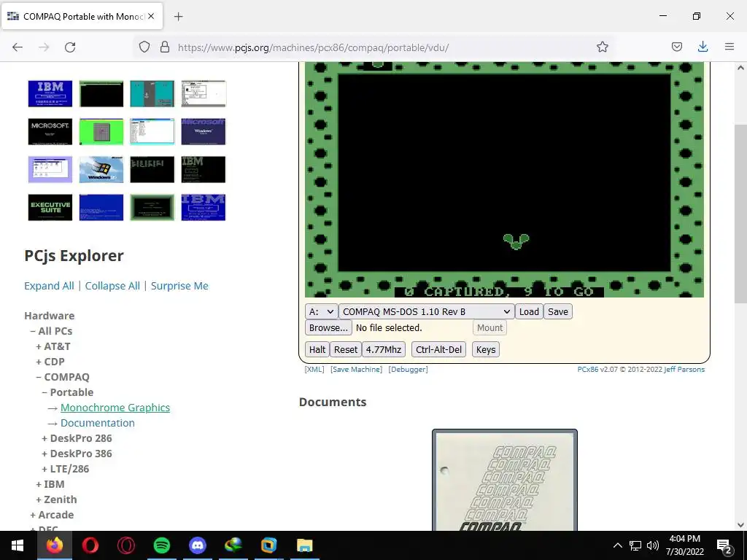Show hidden system tray icons

[x=617, y=545]
